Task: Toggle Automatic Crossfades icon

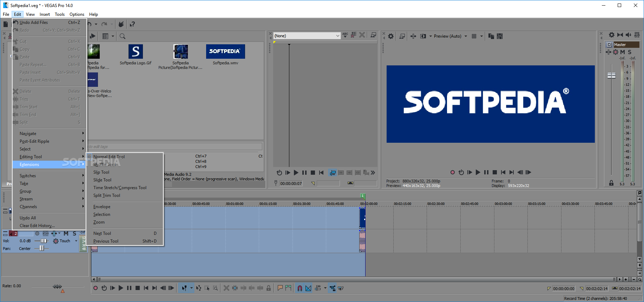Action: coord(308,288)
